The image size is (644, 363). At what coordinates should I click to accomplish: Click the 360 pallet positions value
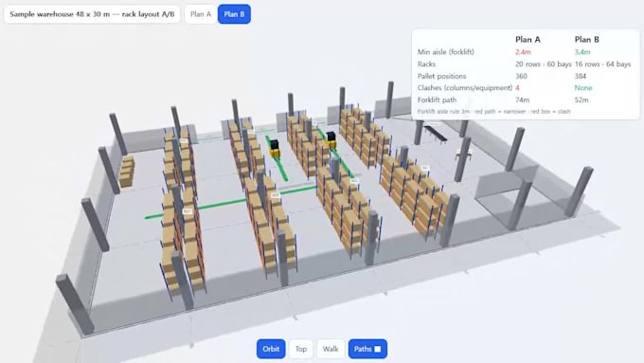click(x=521, y=76)
